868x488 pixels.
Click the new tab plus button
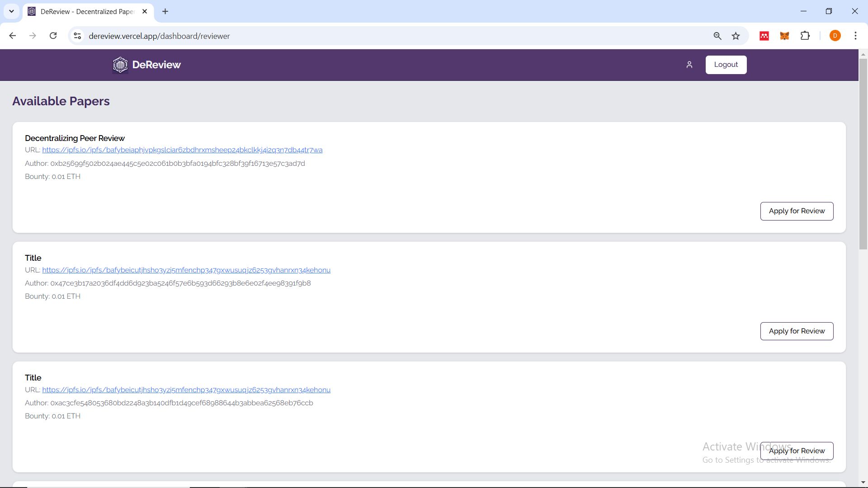point(165,11)
